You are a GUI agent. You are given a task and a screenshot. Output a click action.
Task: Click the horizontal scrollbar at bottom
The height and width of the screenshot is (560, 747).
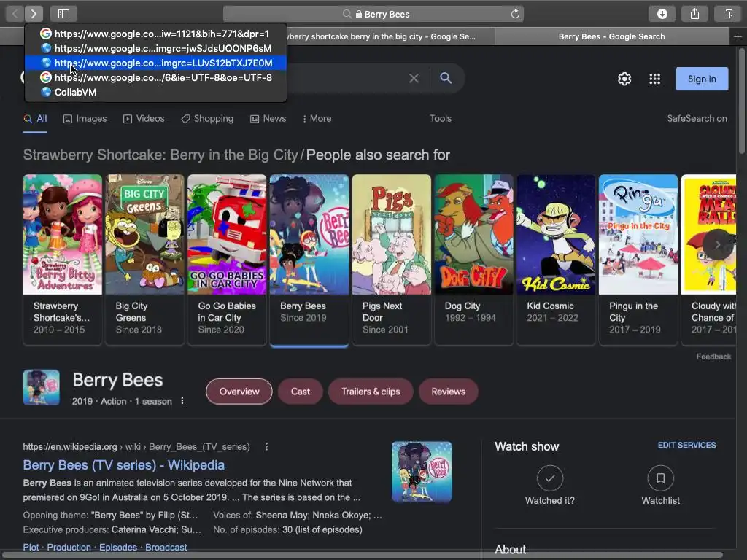(362, 555)
